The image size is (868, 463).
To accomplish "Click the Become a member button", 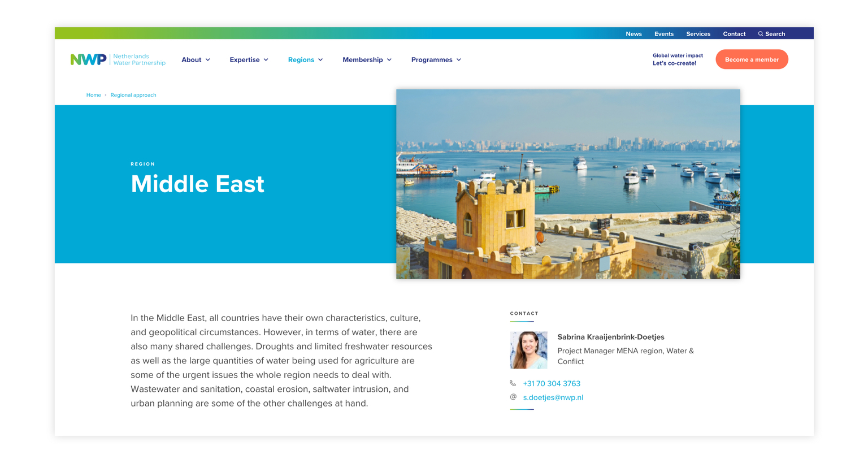I will 752,59.
